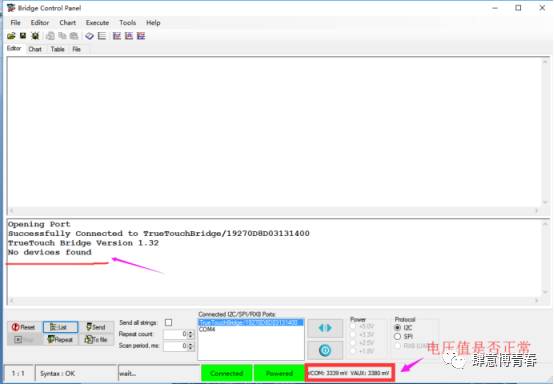Screen dimensions: 554x385
Task: Open the Execute menu
Action: coord(97,23)
